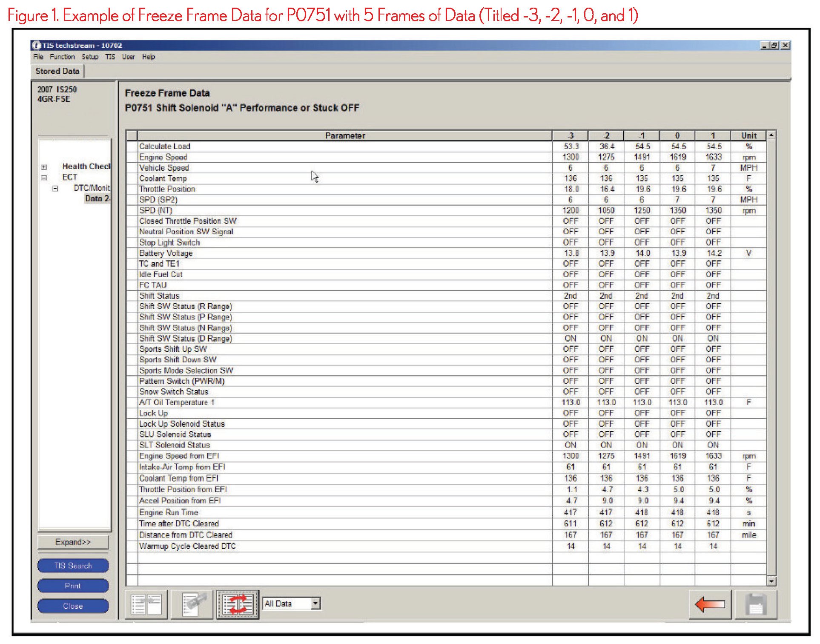Image resolution: width=820 pixels, height=644 pixels.
Task: Expand the Health Check tree node
Action: point(44,167)
